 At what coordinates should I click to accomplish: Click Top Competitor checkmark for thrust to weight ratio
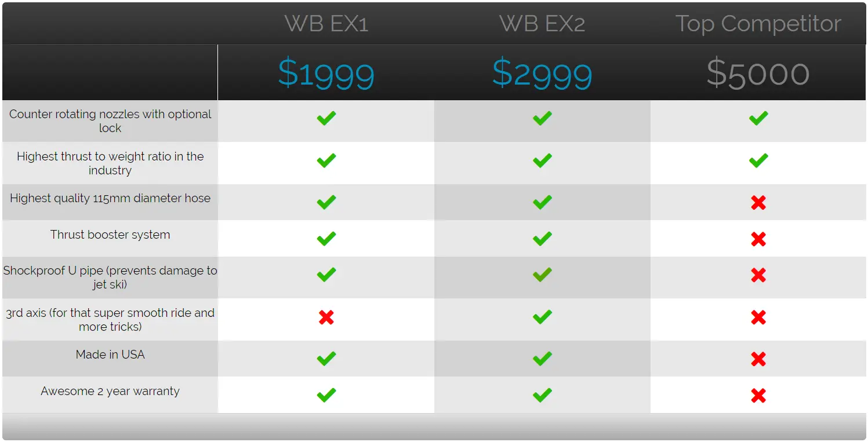pos(758,160)
